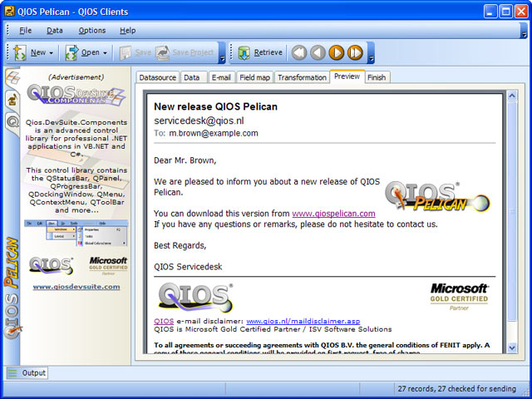Screen dimensions: 532x399
Task: Open navigation toolbar overflow options
Action: point(372,59)
